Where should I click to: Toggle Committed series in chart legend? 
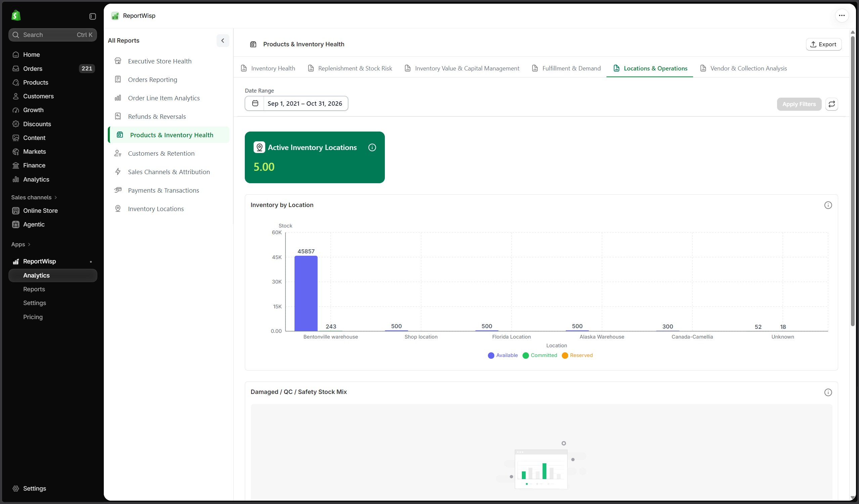[x=540, y=355]
